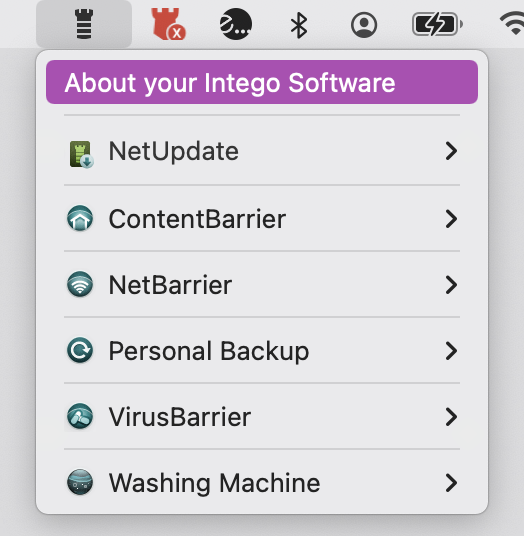The image size is (524, 536).
Task: Click the Washing Machine icon
Action: tap(80, 482)
